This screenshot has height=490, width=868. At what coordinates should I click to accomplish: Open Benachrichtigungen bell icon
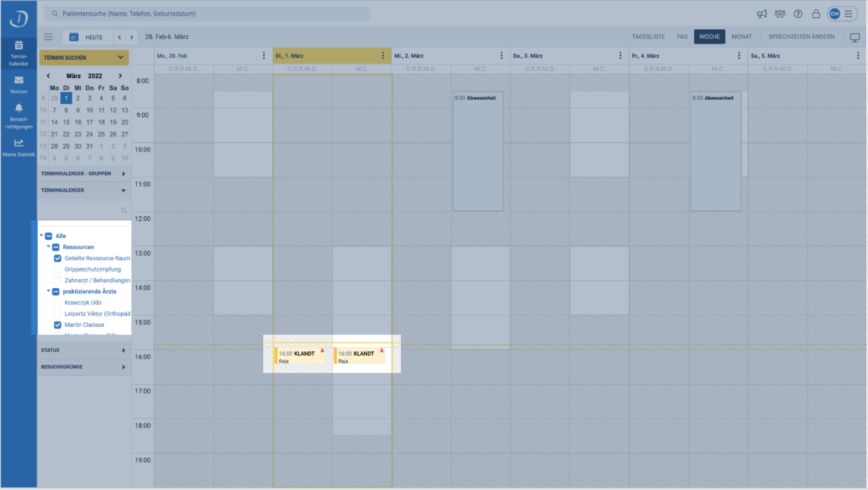(x=19, y=108)
